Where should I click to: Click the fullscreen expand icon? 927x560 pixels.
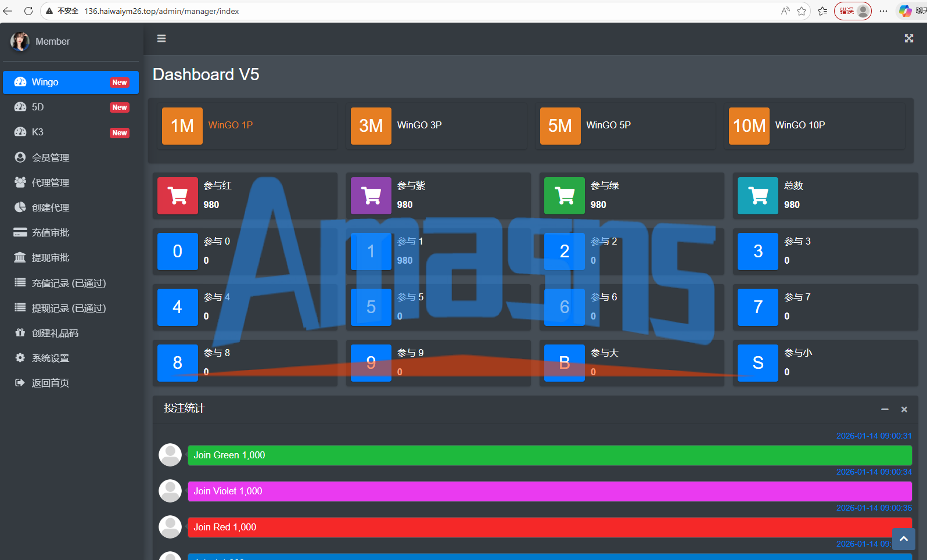tap(909, 38)
